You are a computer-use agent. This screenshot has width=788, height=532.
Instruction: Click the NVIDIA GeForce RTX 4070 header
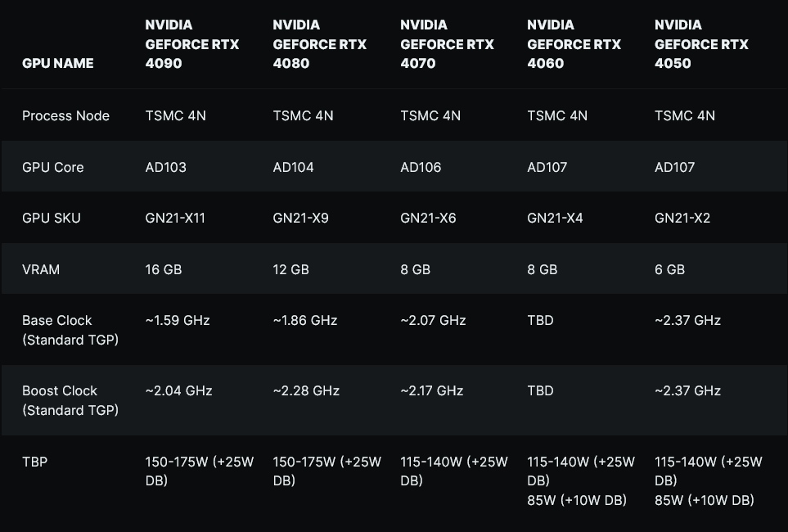(x=448, y=44)
